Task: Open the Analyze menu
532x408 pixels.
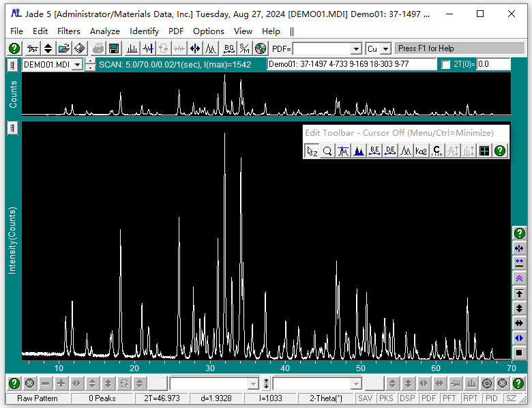Action: click(104, 31)
